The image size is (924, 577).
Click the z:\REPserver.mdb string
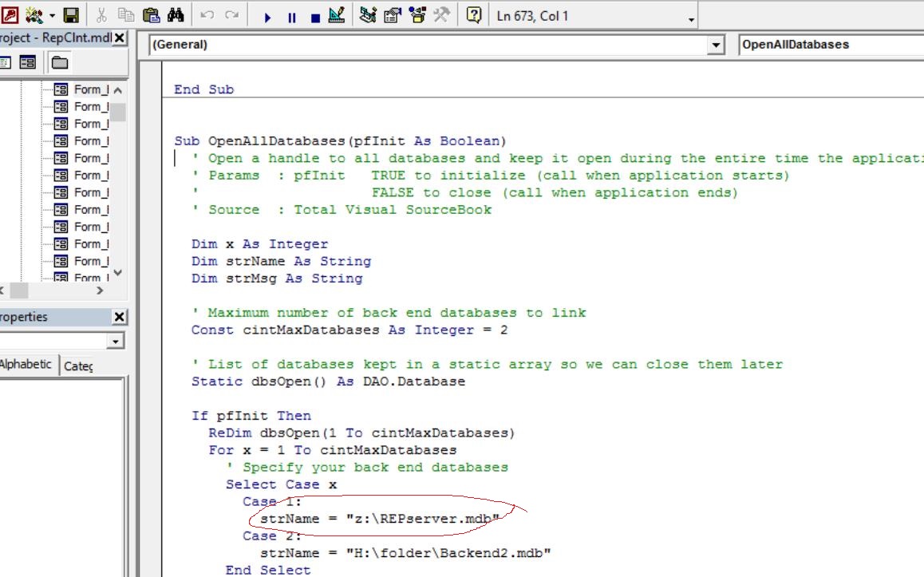click(423, 520)
